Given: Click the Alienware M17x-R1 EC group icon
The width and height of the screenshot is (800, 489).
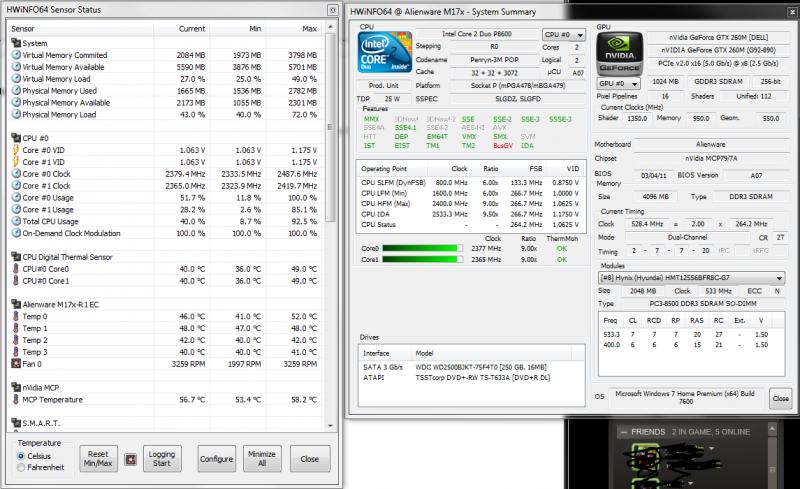Looking at the screenshot, I should 16,304.
